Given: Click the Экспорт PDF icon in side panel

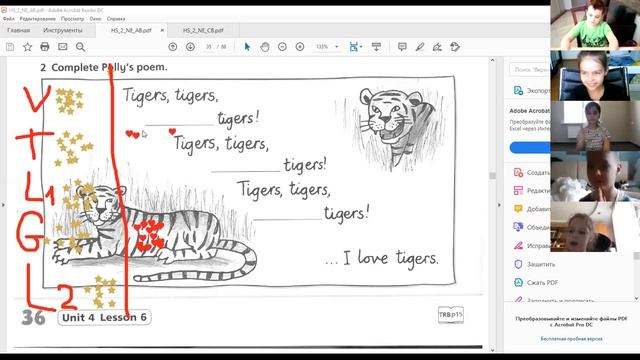Looking at the screenshot, I should pyautogui.click(x=518, y=91).
